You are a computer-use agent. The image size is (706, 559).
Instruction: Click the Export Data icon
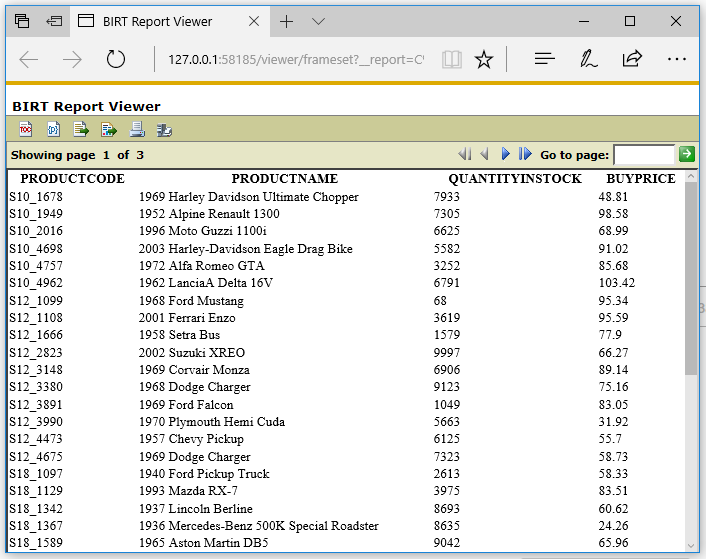(81, 130)
